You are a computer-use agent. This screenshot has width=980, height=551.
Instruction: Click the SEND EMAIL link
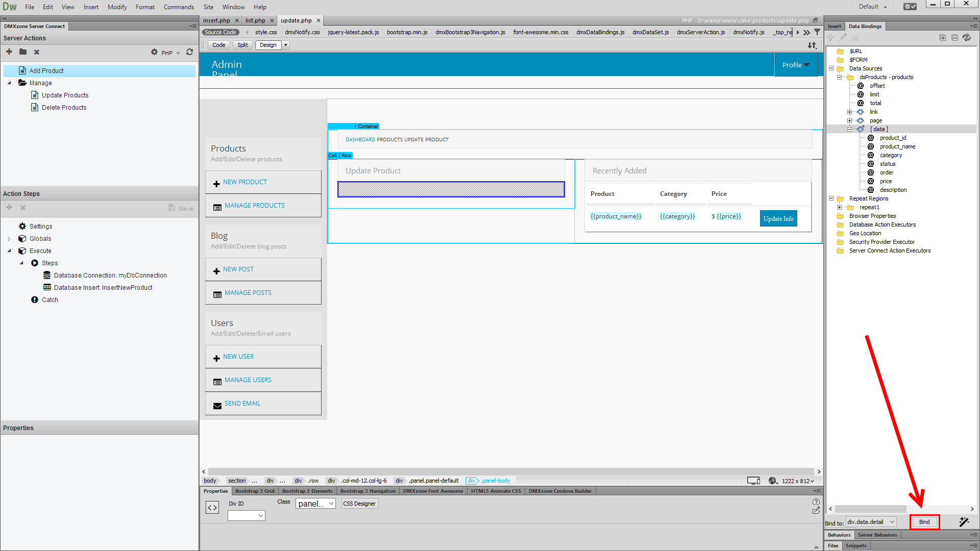[x=242, y=404]
